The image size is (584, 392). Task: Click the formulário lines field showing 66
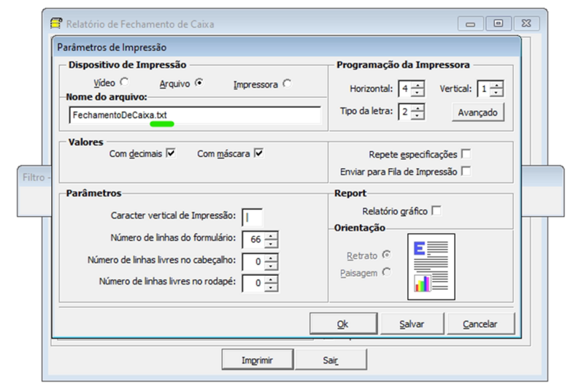253,239
